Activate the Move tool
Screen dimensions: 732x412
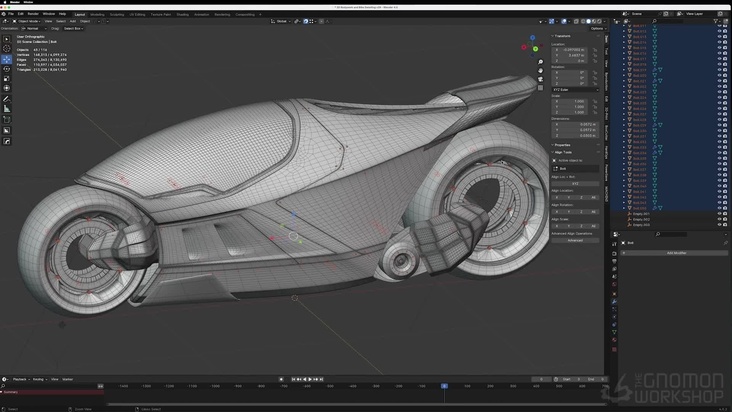click(x=7, y=59)
